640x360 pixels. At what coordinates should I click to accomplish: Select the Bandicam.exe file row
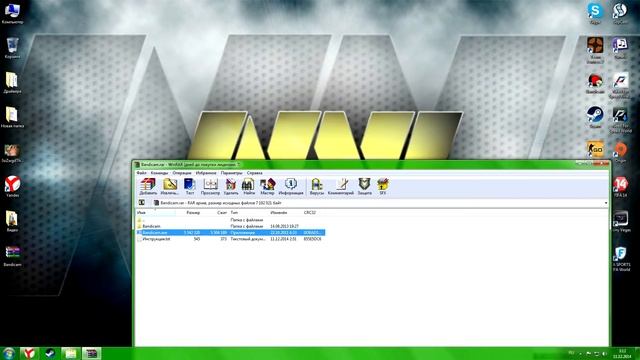click(231, 233)
